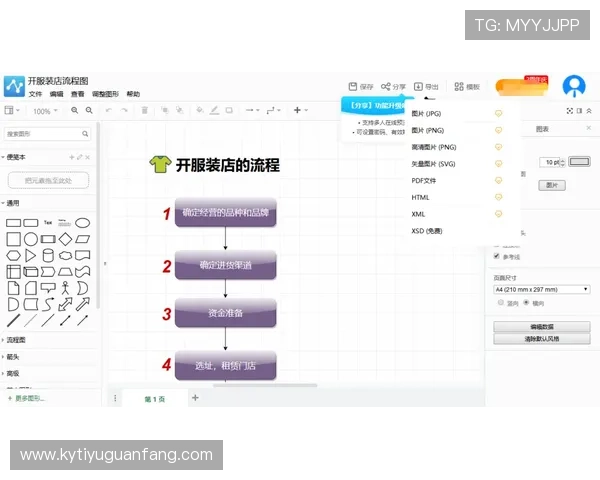The image size is (600, 480).
Task: Click the zoom in magnifier icon
Action: [75, 111]
